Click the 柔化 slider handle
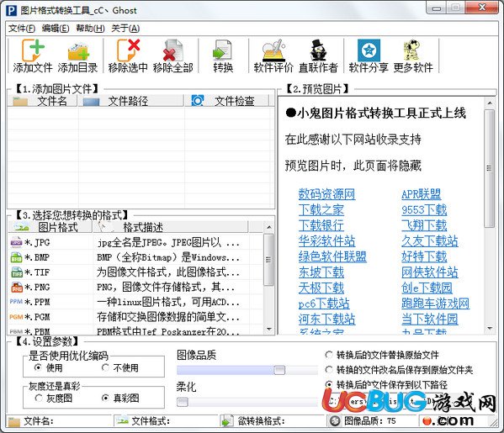This screenshot has height=433, width=504. click(183, 402)
